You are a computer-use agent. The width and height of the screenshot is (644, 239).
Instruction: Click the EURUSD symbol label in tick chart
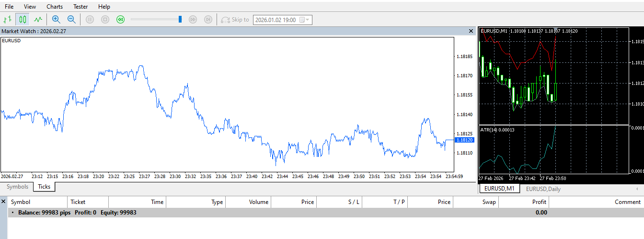point(11,41)
